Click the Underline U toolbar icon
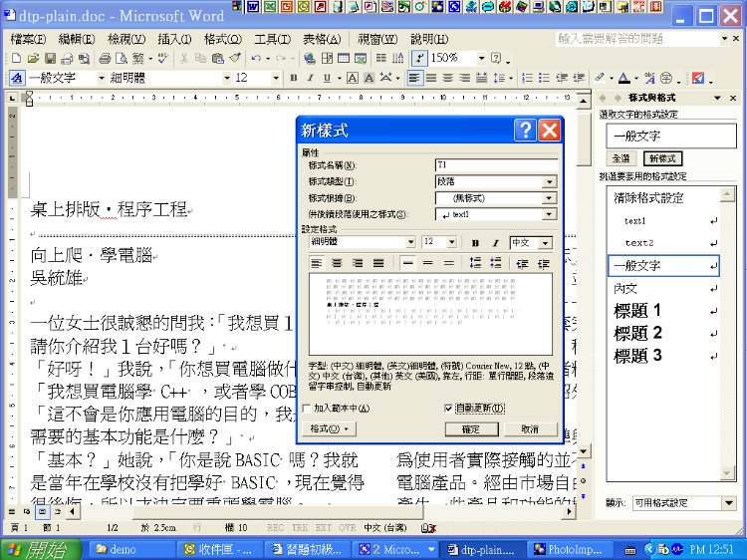The width and height of the screenshot is (747, 560). pos(327,78)
